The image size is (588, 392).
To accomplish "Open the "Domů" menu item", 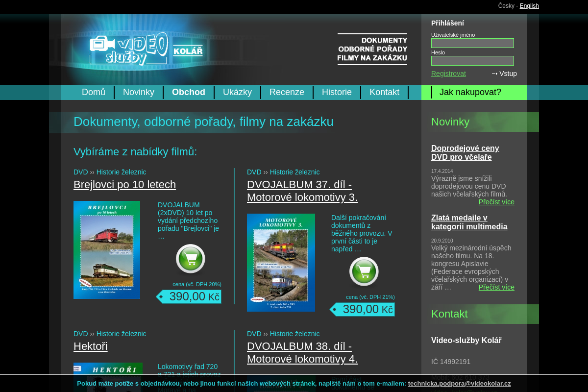I will pos(93,92).
